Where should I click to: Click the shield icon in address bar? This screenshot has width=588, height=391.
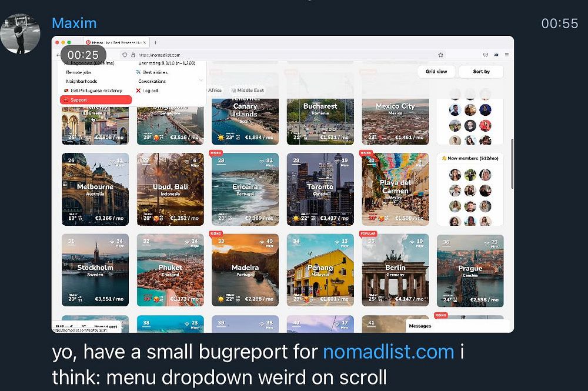click(x=125, y=55)
